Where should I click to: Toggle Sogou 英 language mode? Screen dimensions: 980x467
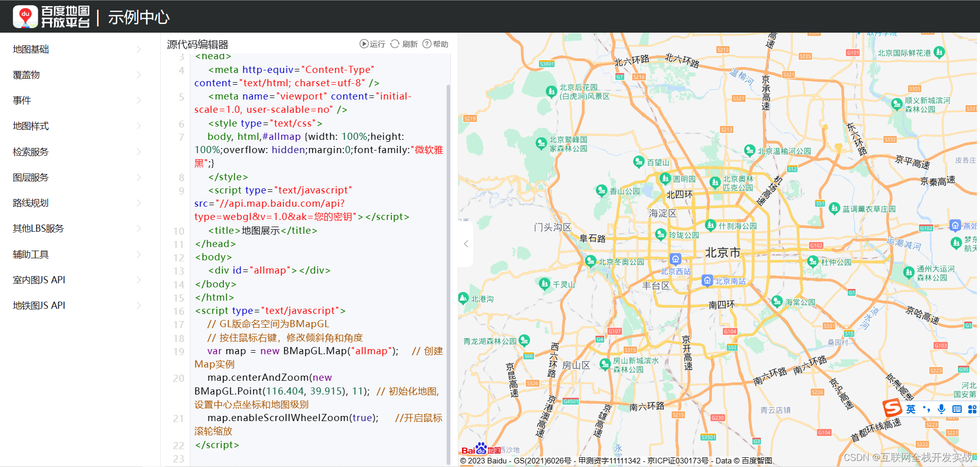(911, 409)
